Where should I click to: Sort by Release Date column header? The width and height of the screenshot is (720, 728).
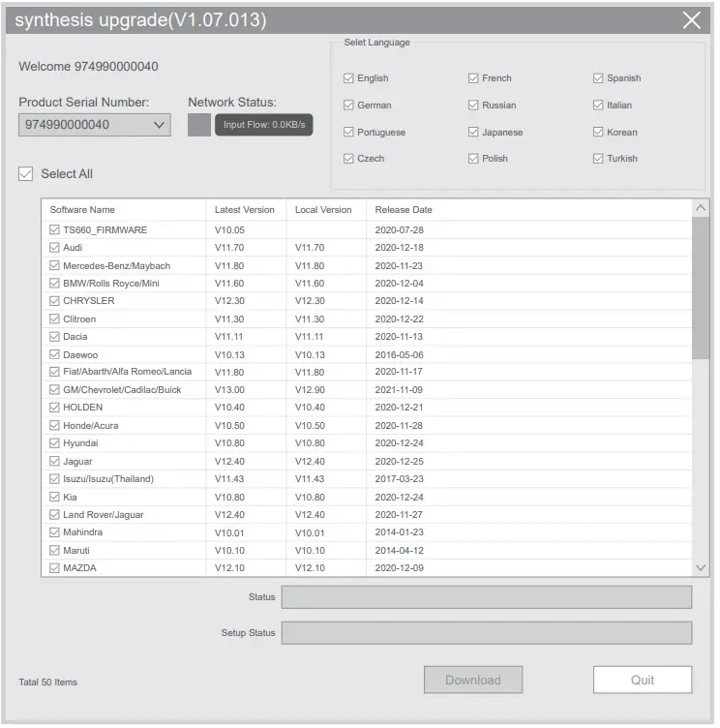[528, 210]
